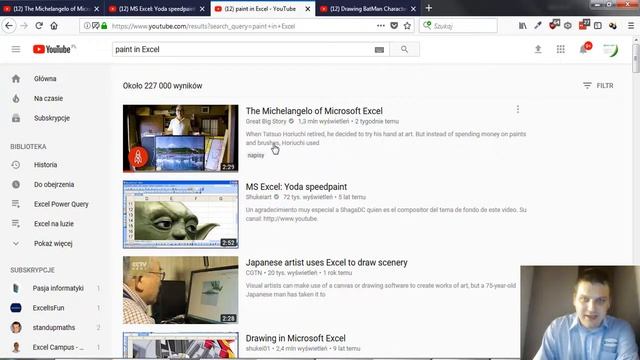Open standupmaths subscription
640x360 pixels.
click(53, 327)
